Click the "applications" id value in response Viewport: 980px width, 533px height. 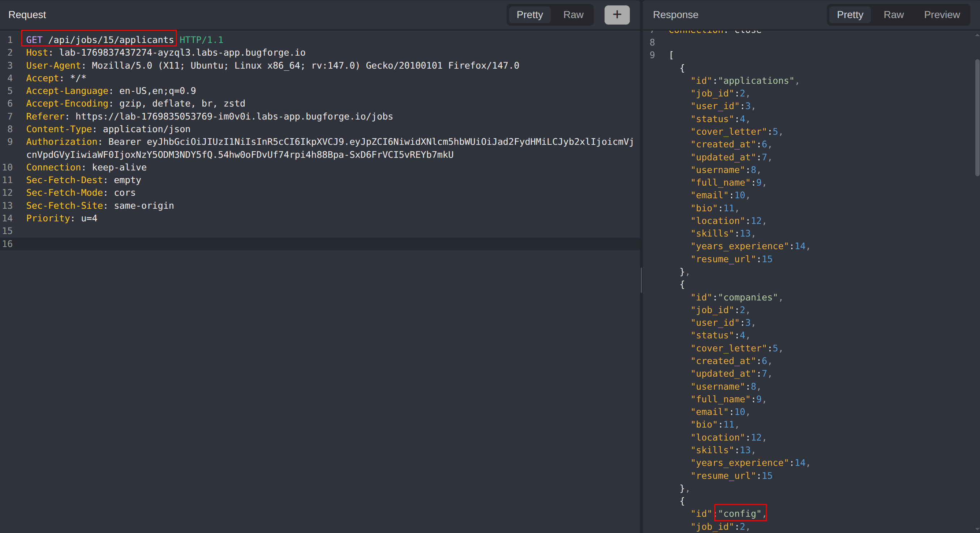coord(756,81)
